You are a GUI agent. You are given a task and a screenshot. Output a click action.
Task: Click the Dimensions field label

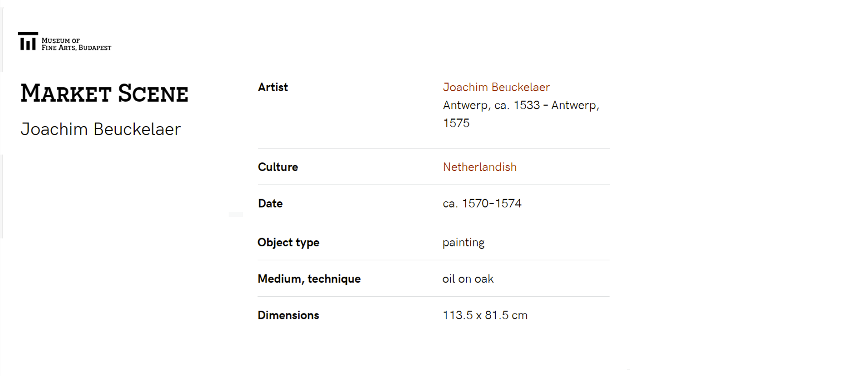tap(288, 315)
